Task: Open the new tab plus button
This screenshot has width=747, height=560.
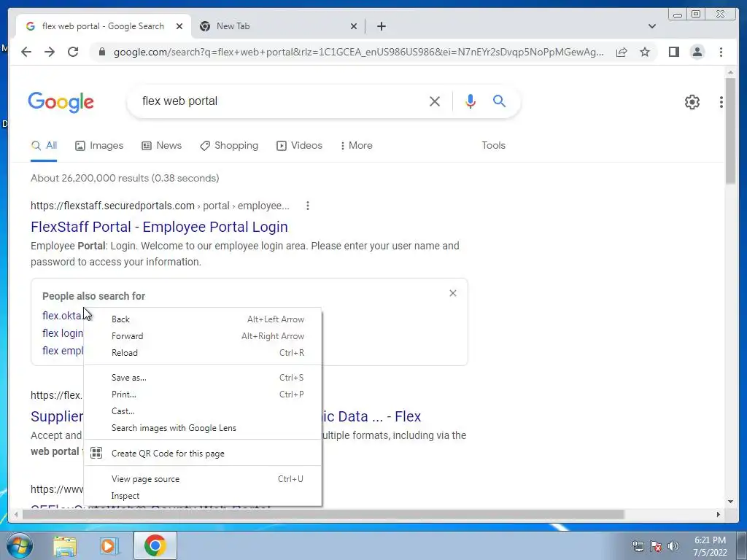Action: 381,26
